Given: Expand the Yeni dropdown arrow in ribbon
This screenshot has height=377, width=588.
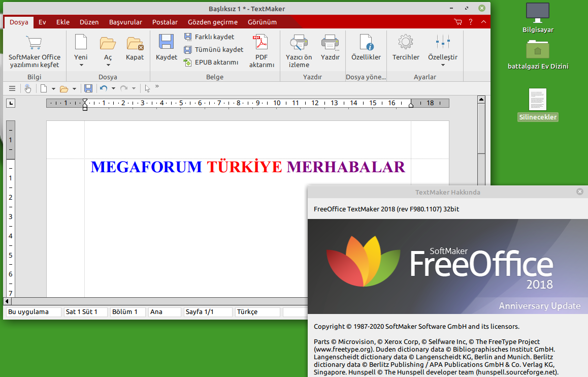Looking at the screenshot, I should pos(81,65).
